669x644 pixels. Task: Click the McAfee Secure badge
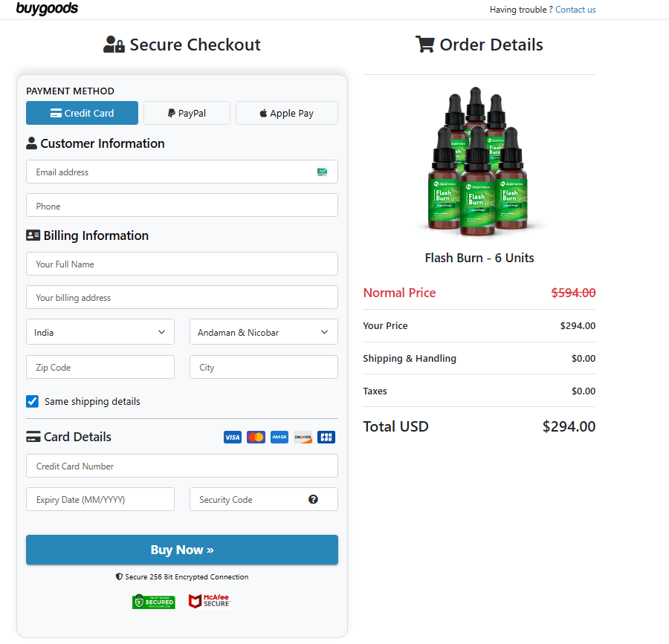click(209, 601)
